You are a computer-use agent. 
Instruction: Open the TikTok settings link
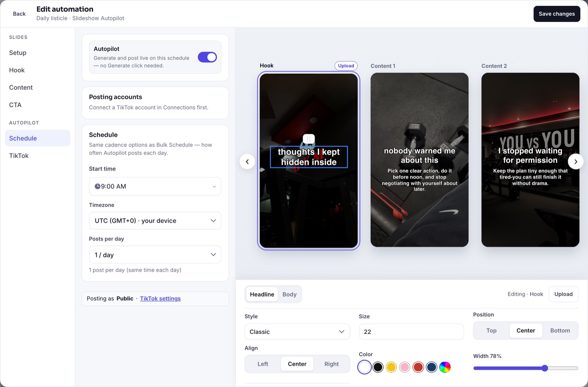160,299
